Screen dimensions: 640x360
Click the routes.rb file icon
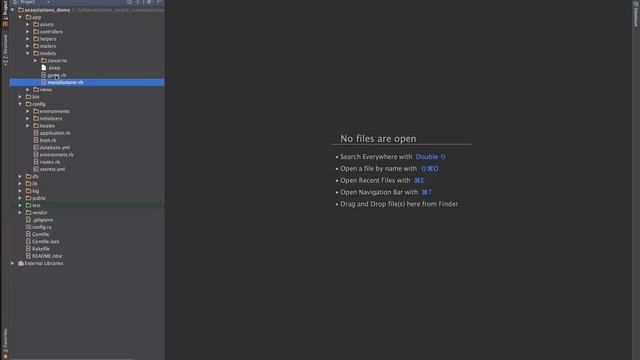(x=36, y=162)
